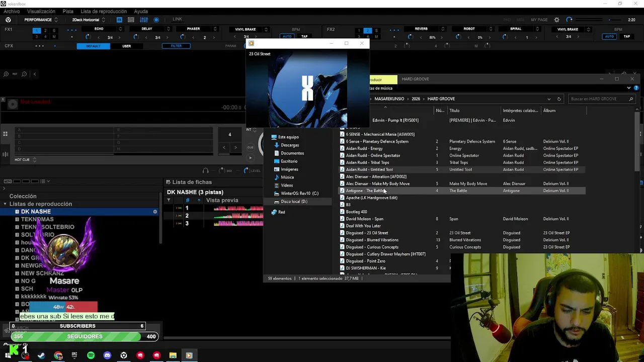Click the folder icon in taskbar
The height and width of the screenshot is (362, 644).
[x=173, y=355]
